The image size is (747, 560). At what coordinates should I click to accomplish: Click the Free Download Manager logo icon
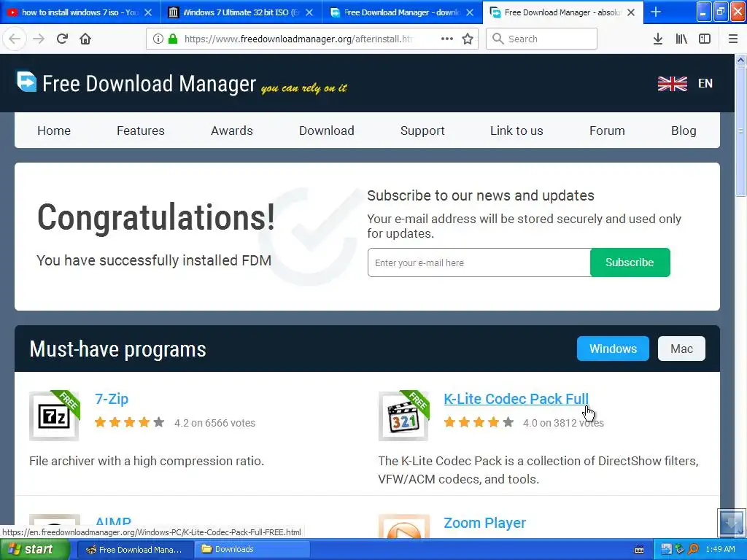point(27,81)
